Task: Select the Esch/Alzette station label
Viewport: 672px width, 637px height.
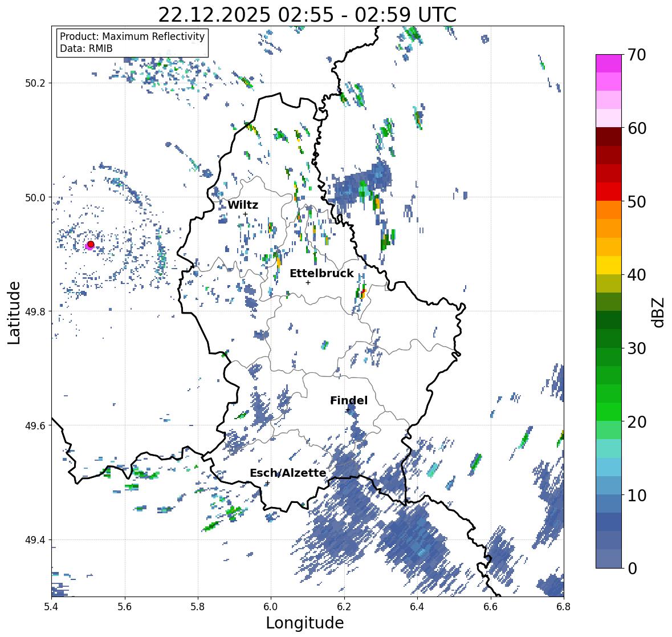Action: point(288,473)
